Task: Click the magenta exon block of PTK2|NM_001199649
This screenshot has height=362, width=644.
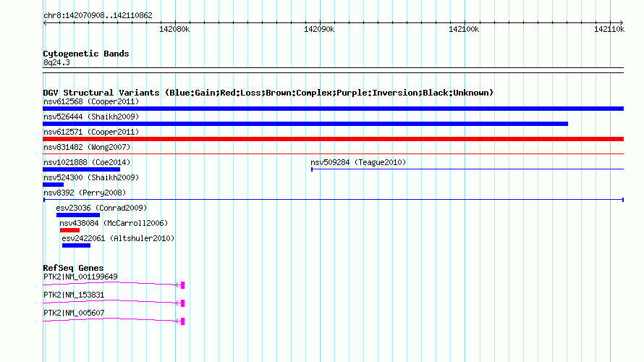Action: 183,285
